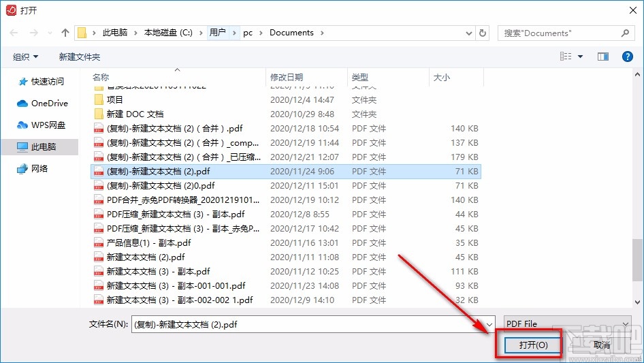Click the Back navigation arrow
The width and height of the screenshot is (644, 363).
[x=14, y=33]
